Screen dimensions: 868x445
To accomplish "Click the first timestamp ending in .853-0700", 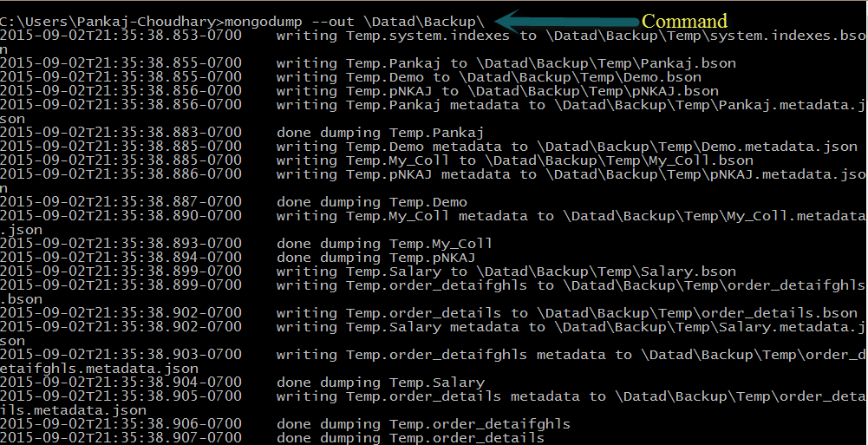I will click(x=121, y=36).
